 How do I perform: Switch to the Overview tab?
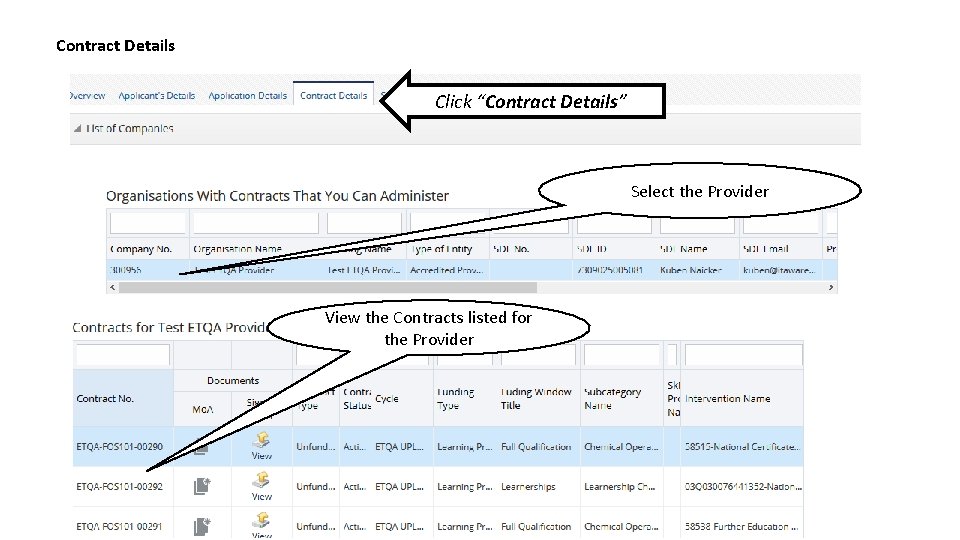pyautogui.click(x=88, y=96)
